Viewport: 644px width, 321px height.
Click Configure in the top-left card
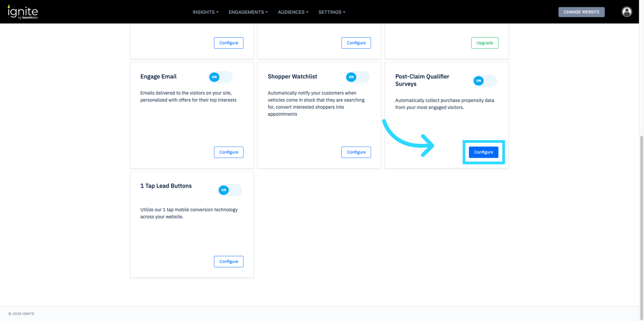228,43
